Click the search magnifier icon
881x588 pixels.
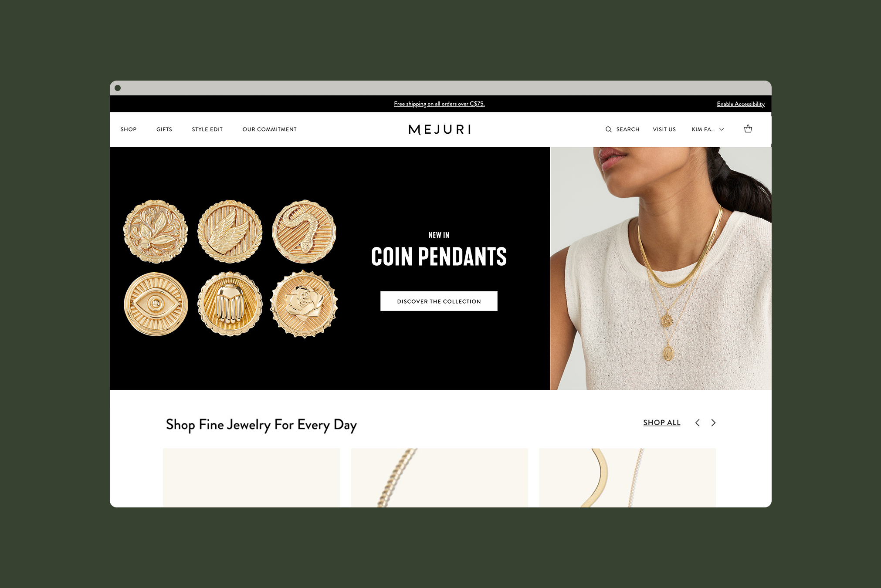(608, 129)
